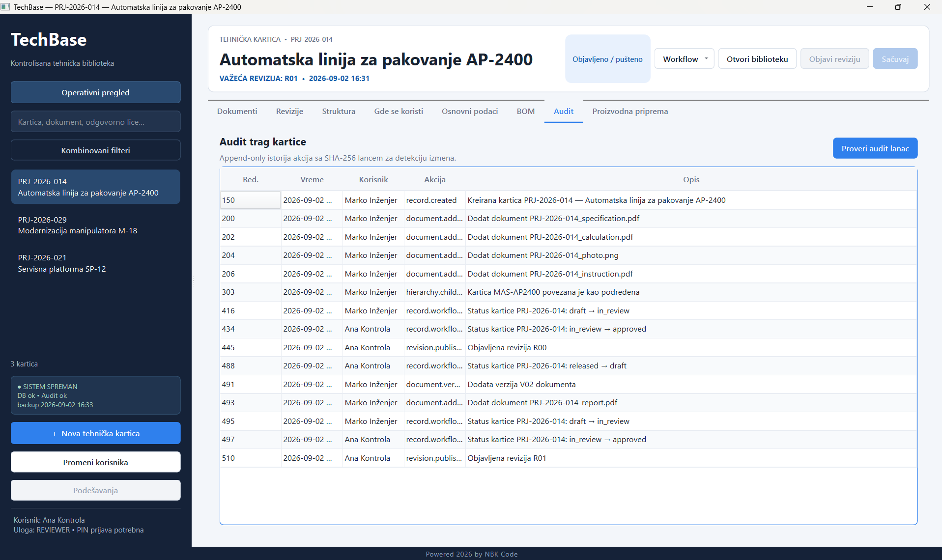Image resolution: width=942 pixels, height=560 pixels.
Task: Select card PRJ-2026-014 in sidebar
Action: point(95,187)
